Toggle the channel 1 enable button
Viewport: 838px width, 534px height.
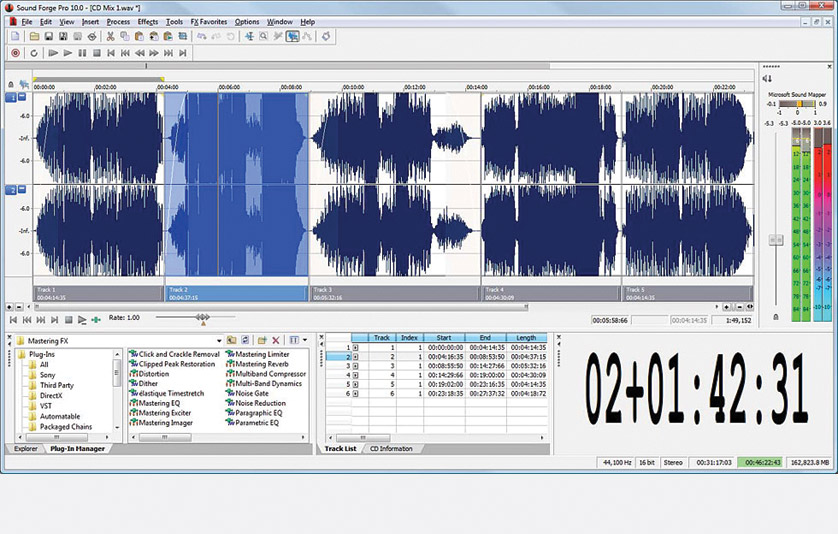point(12,98)
